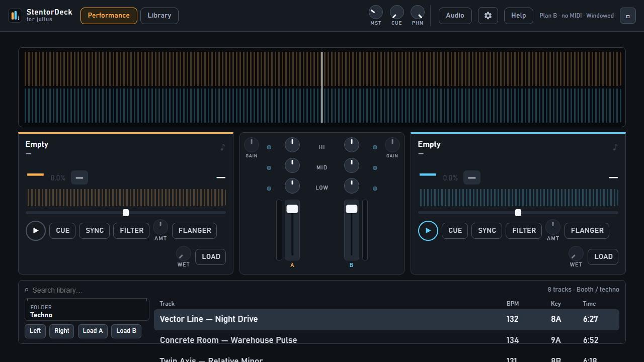
Task: Click the right channel GAIN knob
Action: point(392,145)
